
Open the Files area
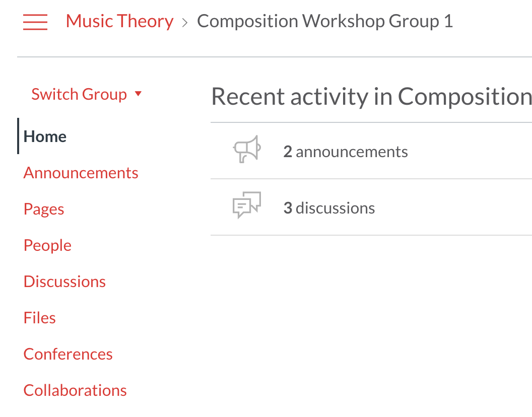pos(39,317)
